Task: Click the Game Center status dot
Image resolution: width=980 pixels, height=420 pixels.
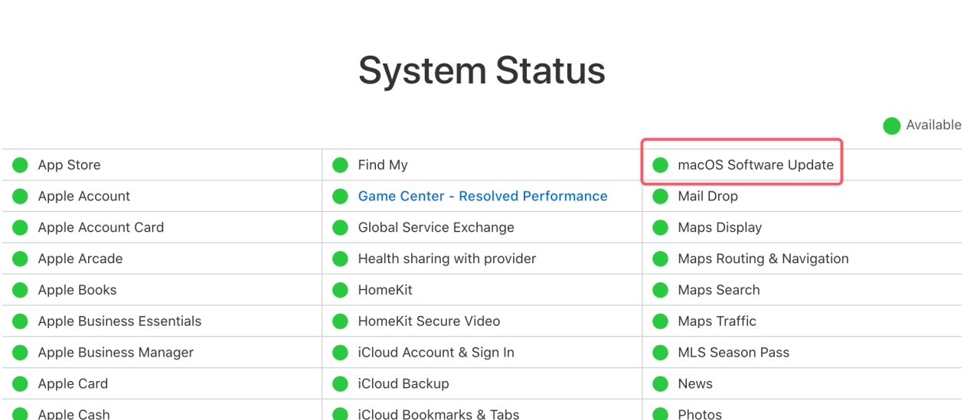Action: click(340, 197)
